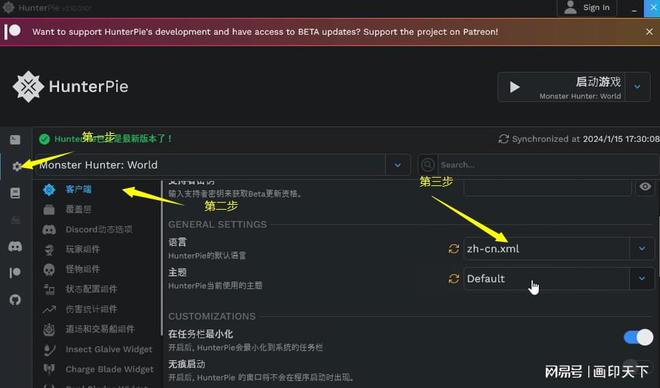Click the Synchronized timestamp text
The image size is (660, 388).
(585, 139)
